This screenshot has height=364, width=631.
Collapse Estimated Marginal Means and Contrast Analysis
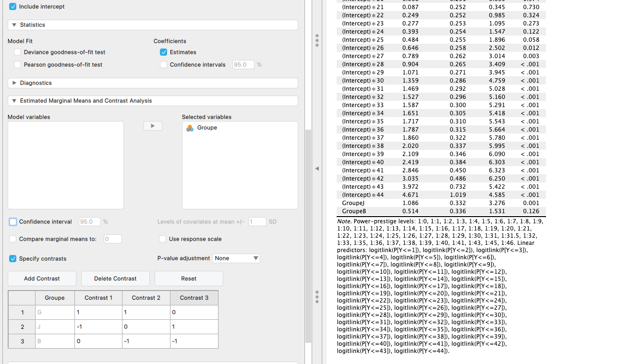point(153,101)
